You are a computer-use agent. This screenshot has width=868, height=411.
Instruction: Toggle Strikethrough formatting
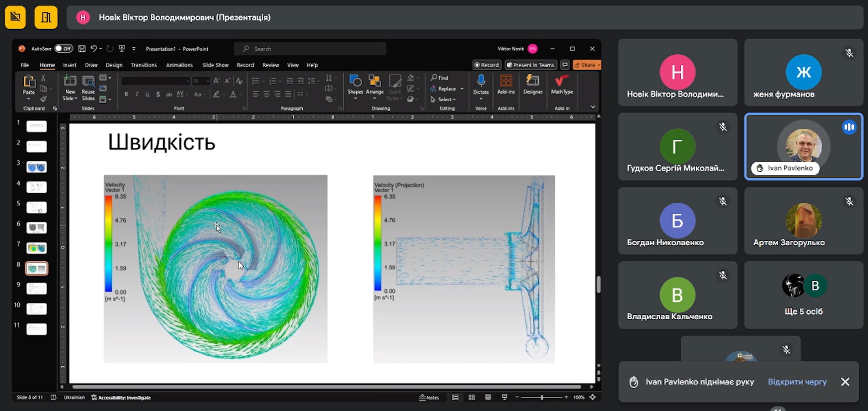point(169,94)
